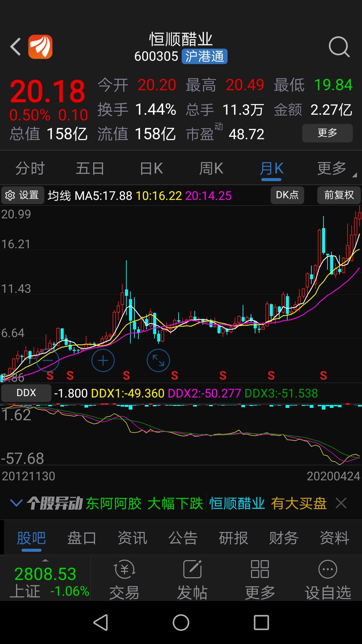Viewport: 362px width, 644px height.
Task: Tap Android recent apps button
Action: click(x=261, y=623)
